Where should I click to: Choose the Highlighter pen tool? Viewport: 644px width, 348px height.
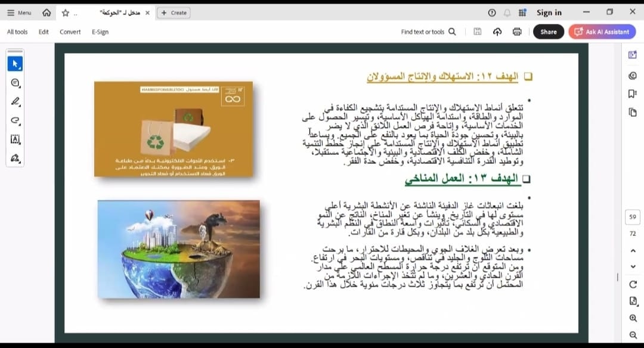16,102
